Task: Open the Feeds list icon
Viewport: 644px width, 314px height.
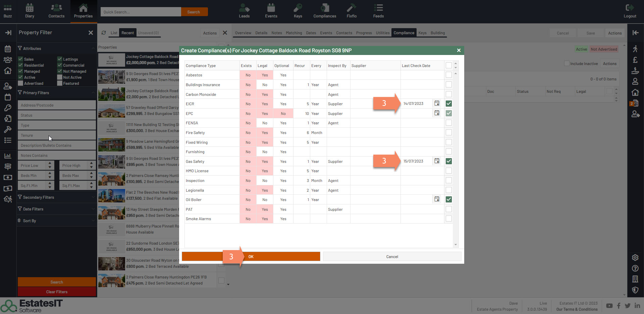Action: pyautogui.click(x=378, y=8)
